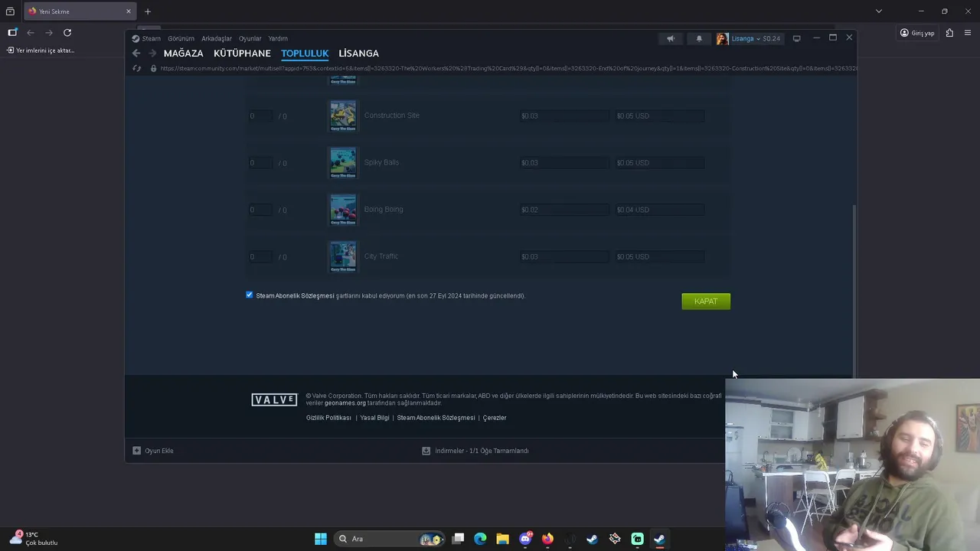Switch to KÜTÜPHANE tab
The image size is (980, 551).
(x=242, y=54)
